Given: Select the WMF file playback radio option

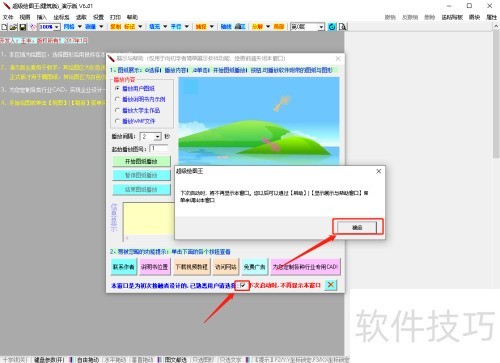Looking at the screenshot, I should (x=117, y=121).
